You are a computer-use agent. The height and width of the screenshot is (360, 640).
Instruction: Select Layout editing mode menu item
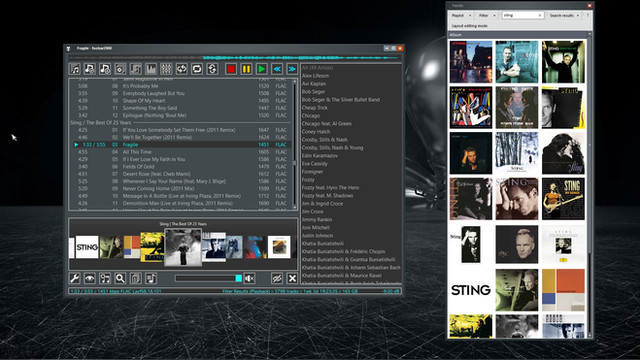(469, 26)
